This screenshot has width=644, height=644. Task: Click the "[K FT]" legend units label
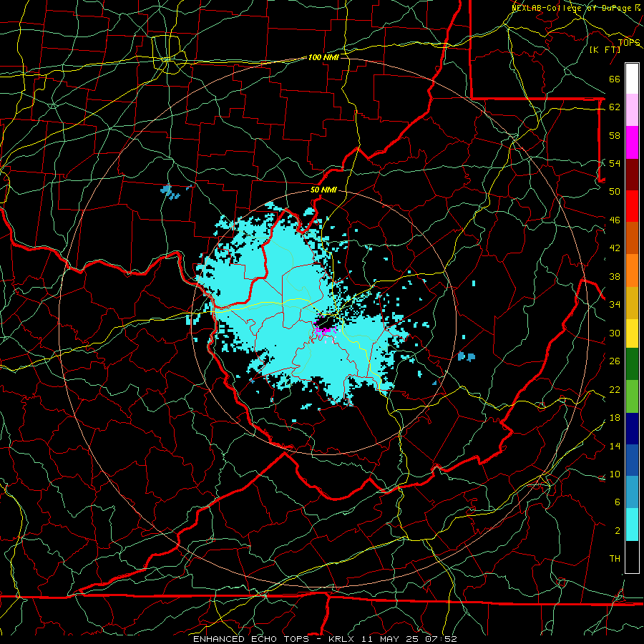coord(605,49)
